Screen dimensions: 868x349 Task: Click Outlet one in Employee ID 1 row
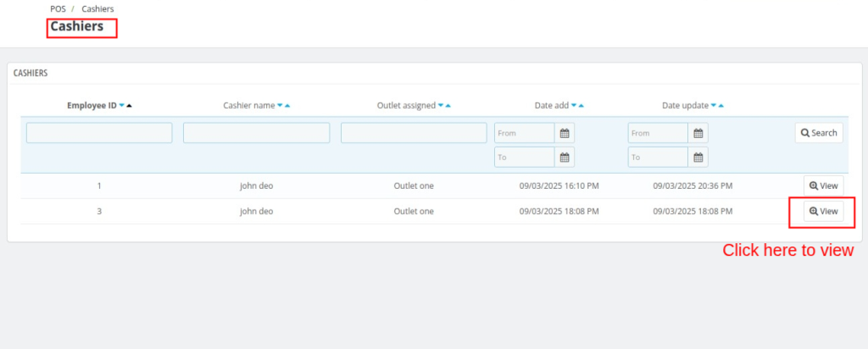coord(414,186)
